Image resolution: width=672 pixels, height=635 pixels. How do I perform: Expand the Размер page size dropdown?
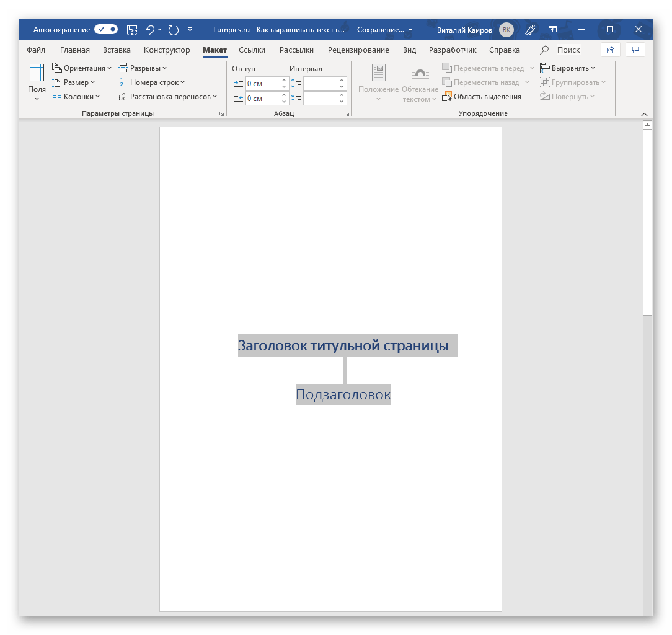[x=74, y=82]
